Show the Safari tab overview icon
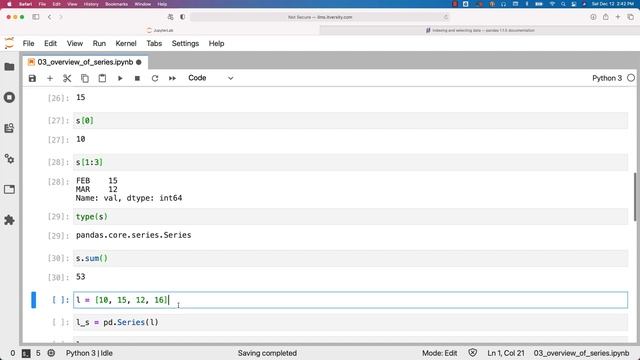Screen dimensions: 640x360 631,17
